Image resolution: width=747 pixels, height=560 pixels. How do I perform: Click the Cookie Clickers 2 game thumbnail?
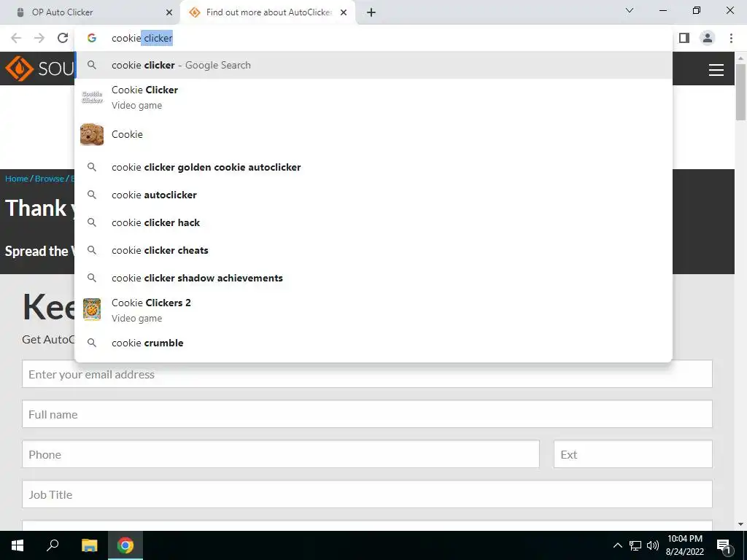92,309
